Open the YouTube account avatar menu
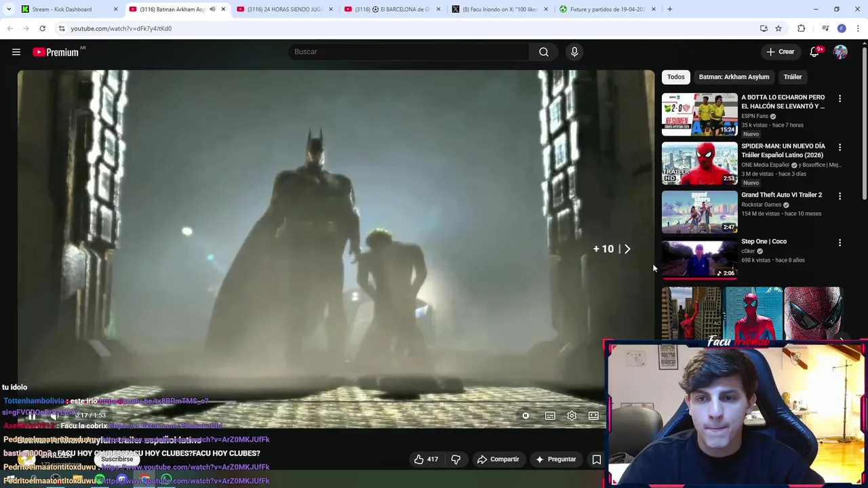Screen dimensions: 868x488 (x=840, y=52)
